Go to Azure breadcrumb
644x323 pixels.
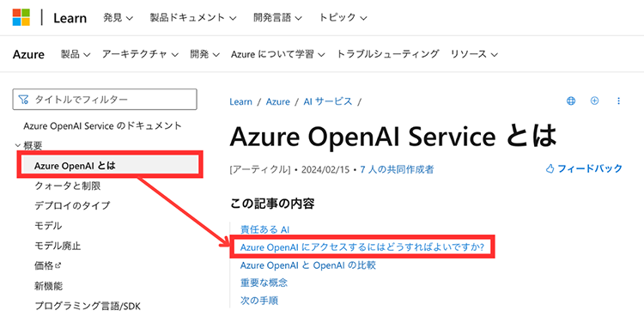pos(277,101)
